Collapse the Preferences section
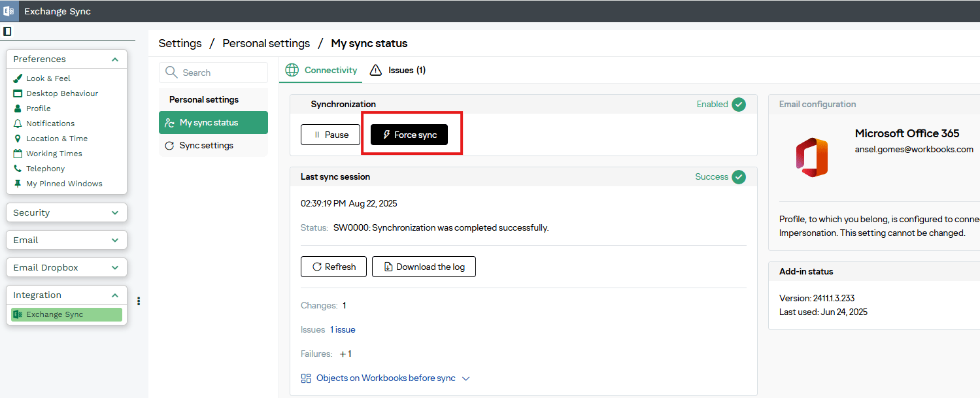The image size is (980, 398). [115, 59]
